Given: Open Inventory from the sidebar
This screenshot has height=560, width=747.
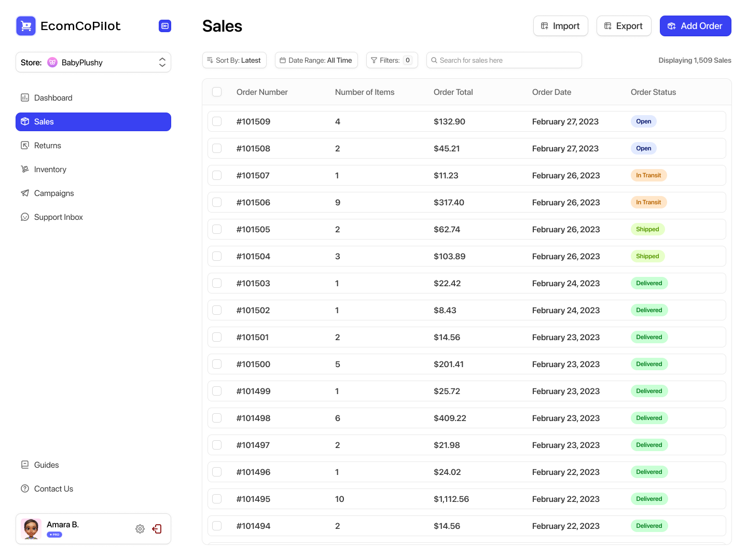Looking at the screenshot, I should pos(50,169).
